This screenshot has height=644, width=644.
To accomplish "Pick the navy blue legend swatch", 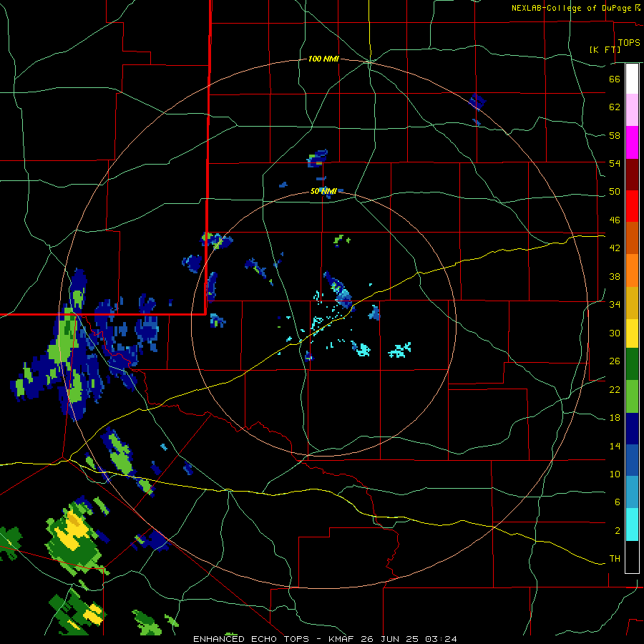I will point(632,429).
